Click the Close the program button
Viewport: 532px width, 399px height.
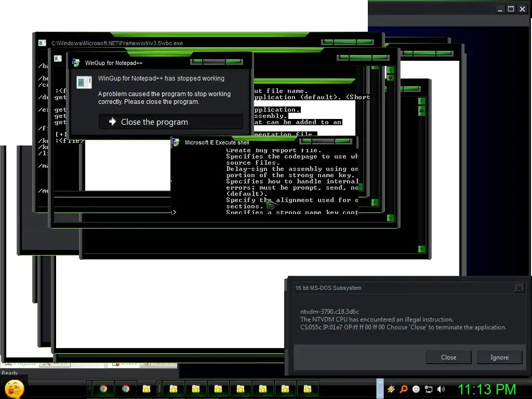coord(171,122)
